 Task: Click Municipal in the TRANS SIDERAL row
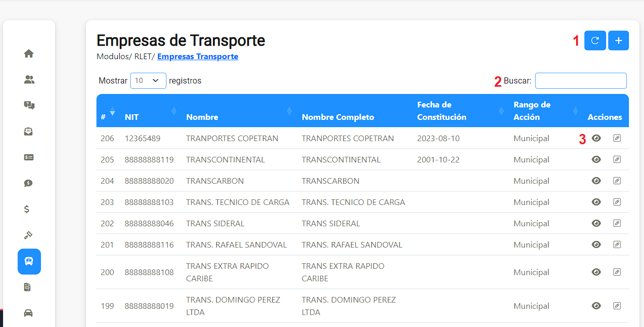[531, 224]
